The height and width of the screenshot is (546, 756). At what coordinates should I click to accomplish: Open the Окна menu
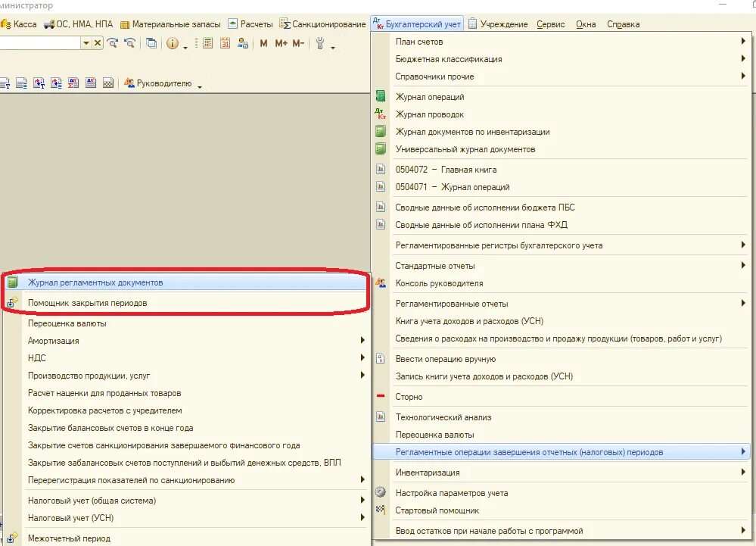(586, 24)
